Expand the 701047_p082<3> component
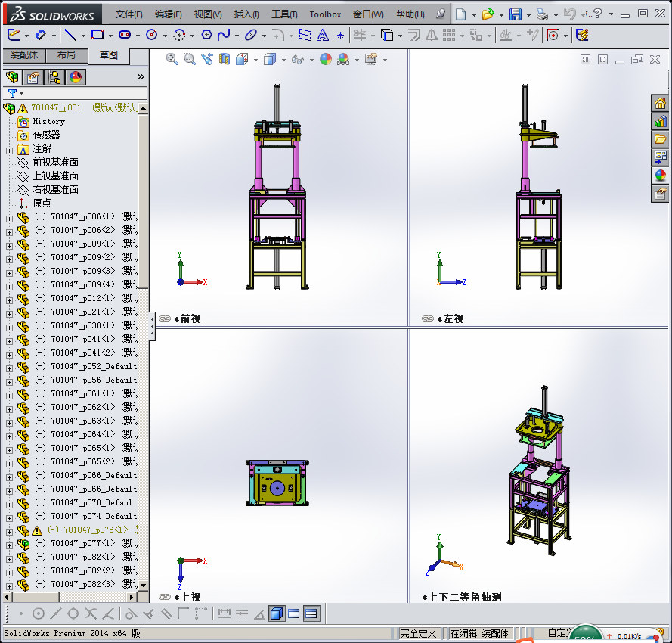The image size is (672, 643). (9, 586)
